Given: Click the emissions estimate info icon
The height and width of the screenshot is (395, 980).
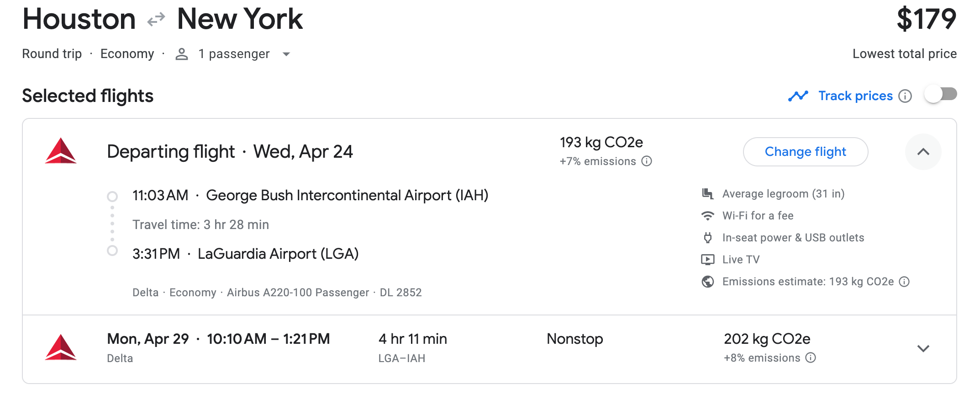Looking at the screenshot, I should tap(904, 282).
